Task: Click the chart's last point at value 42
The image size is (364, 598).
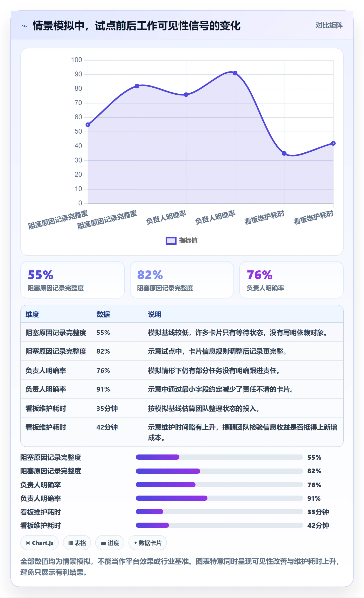Action: [333, 143]
